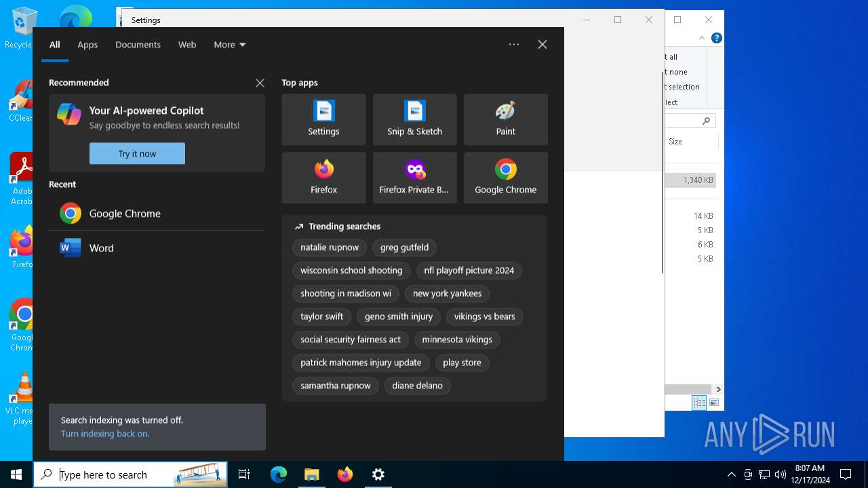Launch Snip & Sketch tile

click(x=414, y=119)
